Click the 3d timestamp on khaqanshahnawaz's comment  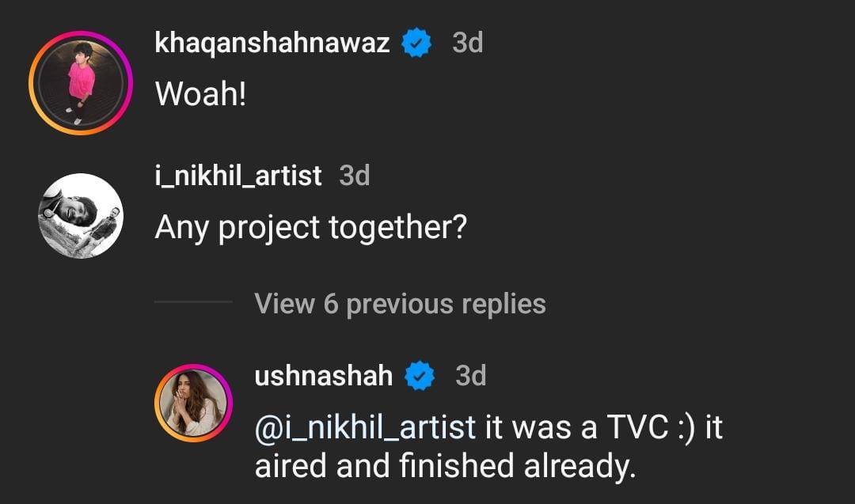[467, 43]
